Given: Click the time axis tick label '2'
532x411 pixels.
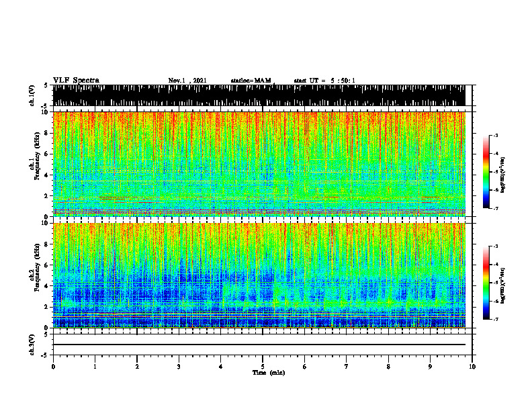Looking at the screenshot, I should point(137,367).
